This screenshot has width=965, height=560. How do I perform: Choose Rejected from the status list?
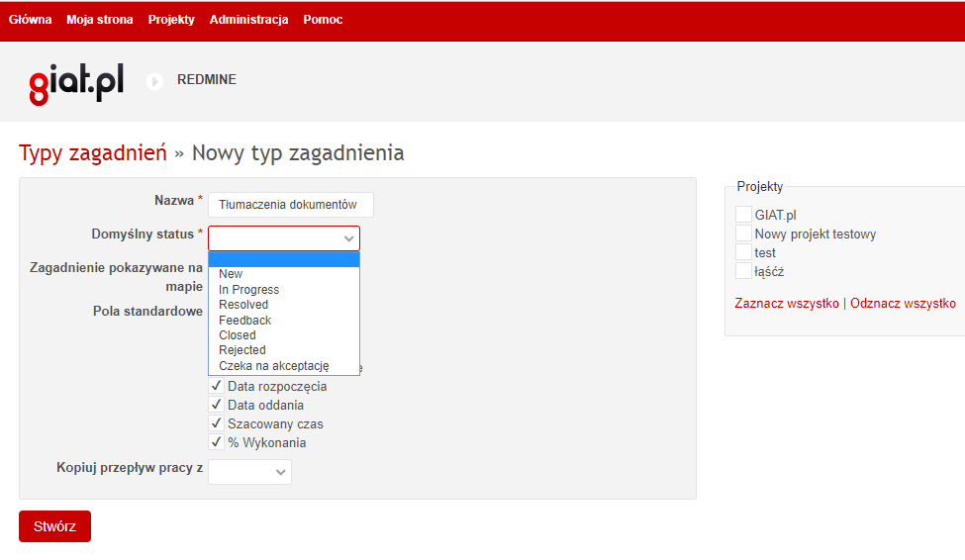point(284,350)
